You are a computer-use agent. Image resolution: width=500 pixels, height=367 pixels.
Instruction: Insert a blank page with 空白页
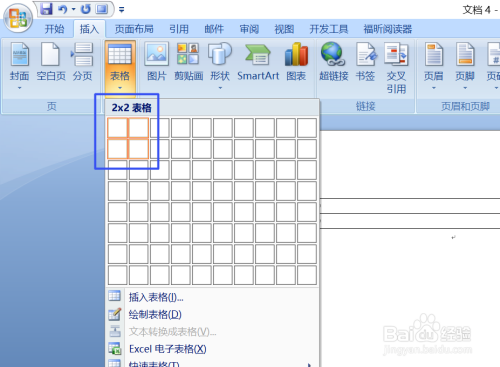click(51, 62)
